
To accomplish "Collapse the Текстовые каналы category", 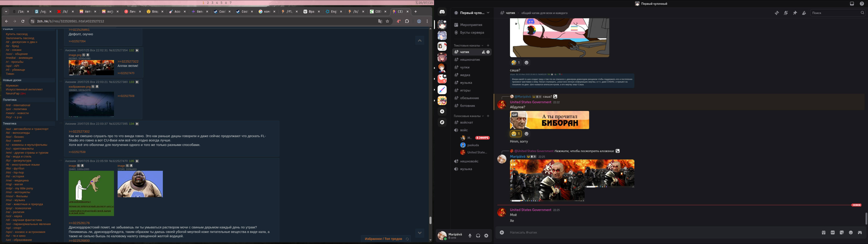I will 468,46.
